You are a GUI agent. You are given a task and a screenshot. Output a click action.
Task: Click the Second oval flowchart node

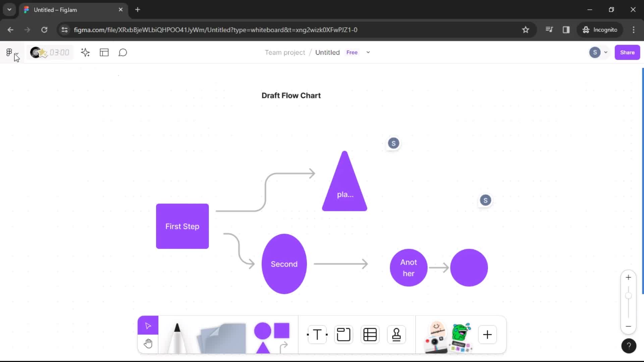[284, 264]
